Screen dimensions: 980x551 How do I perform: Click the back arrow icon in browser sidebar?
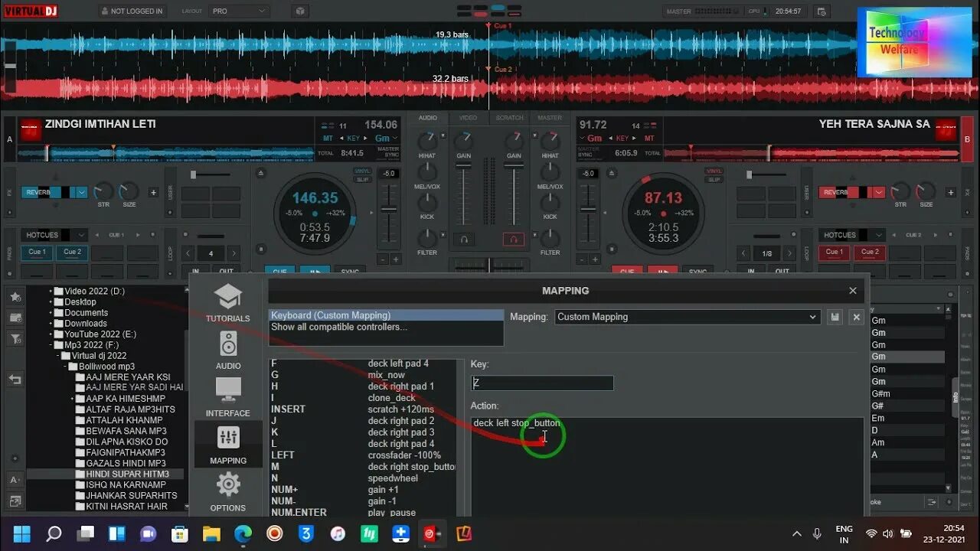(15, 379)
